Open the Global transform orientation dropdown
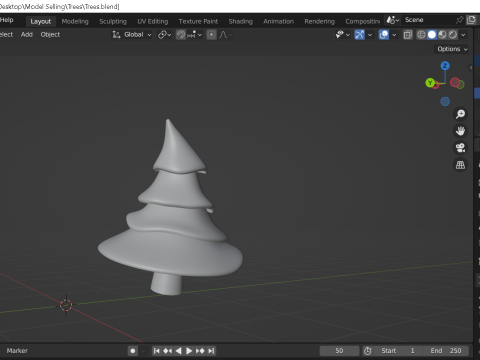 point(132,35)
